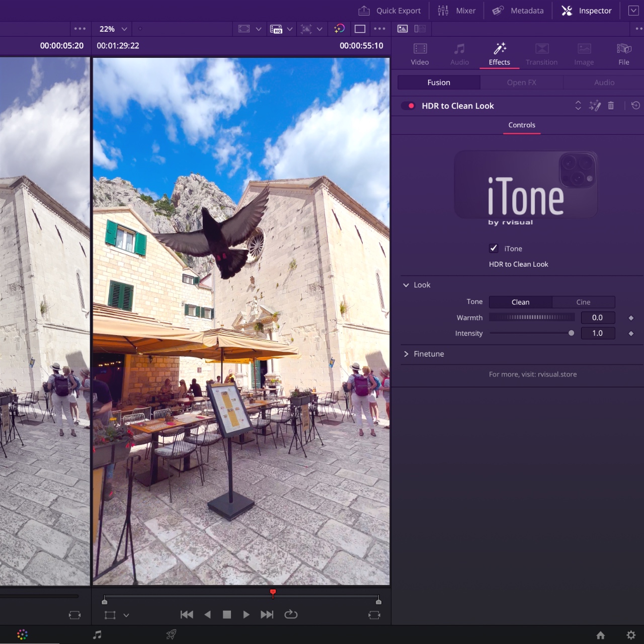This screenshot has height=644, width=644.
Task: Click the Intensity slider handle
Action: click(571, 333)
